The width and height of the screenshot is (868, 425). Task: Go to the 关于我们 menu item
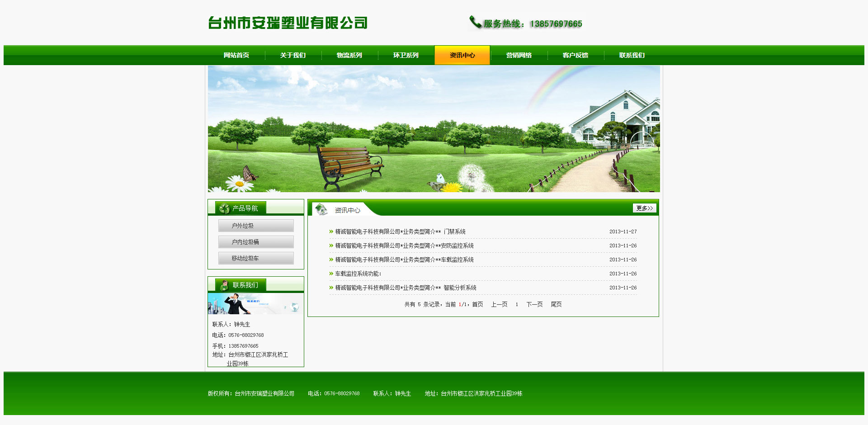(x=293, y=55)
